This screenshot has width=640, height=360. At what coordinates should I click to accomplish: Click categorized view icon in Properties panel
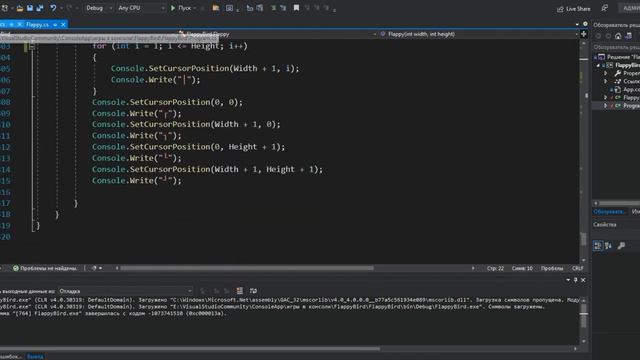pyautogui.click(x=598, y=245)
